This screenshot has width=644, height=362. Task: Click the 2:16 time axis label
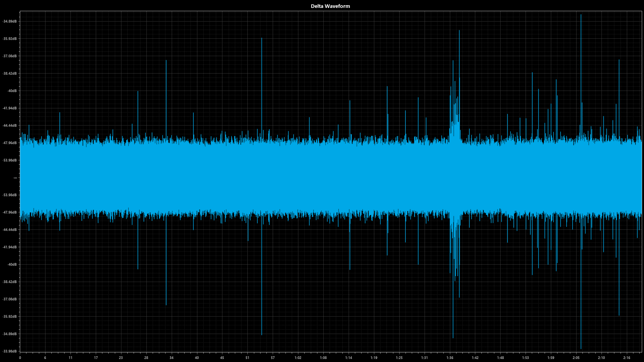[x=627, y=358]
